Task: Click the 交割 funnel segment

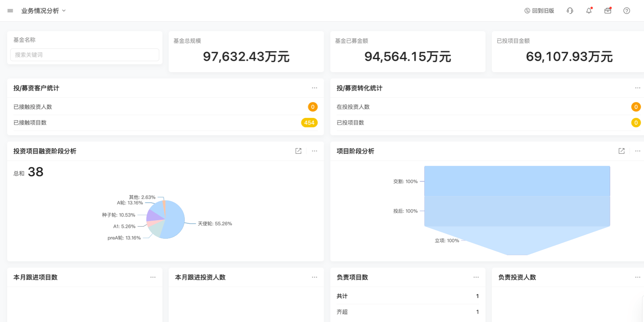Action: coord(517,181)
